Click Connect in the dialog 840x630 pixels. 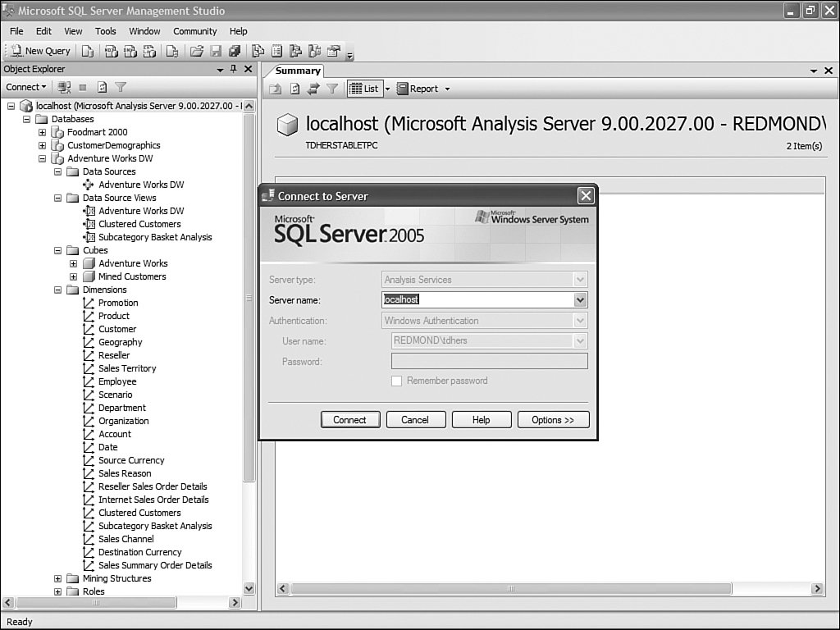(350, 420)
